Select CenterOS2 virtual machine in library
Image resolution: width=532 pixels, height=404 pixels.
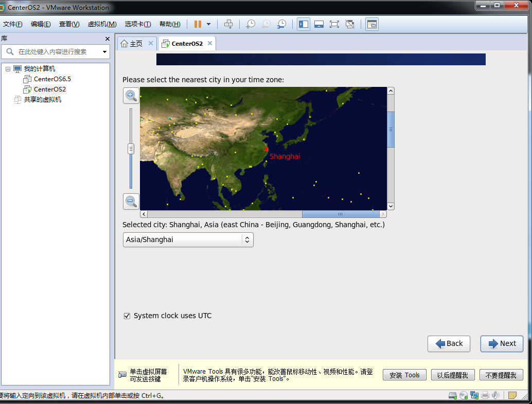50,89
